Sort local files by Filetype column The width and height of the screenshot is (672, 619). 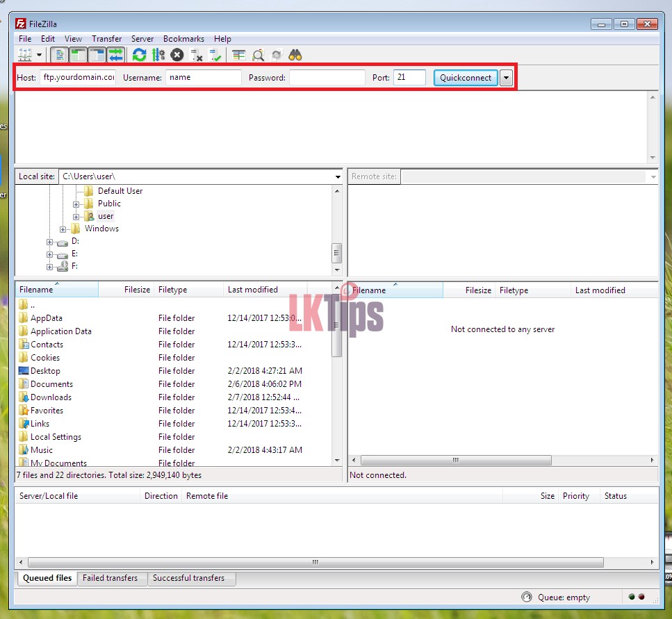pyautogui.click(x=188, y=290)
